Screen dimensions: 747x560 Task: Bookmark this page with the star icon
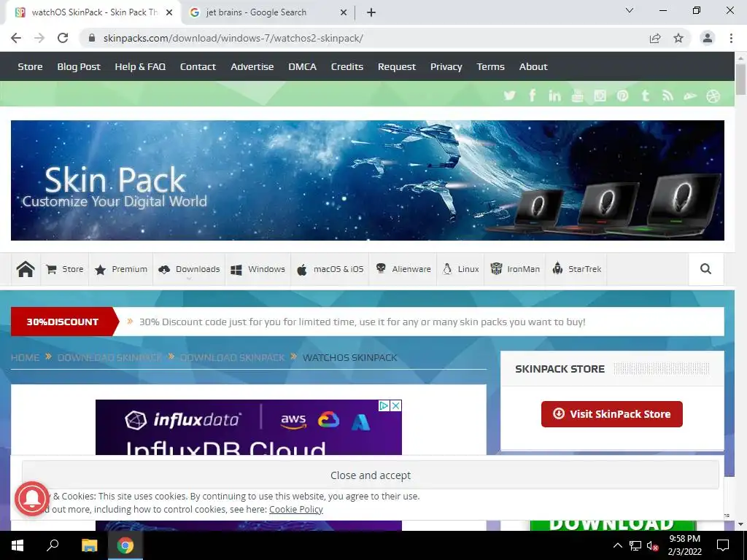tap(678, 38)
